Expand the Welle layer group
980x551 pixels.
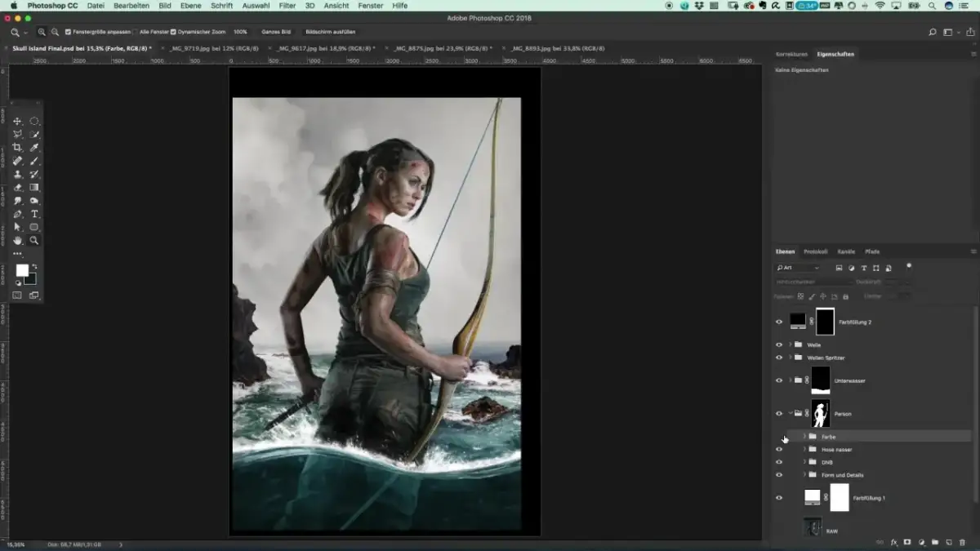click(x=790, y=345)
